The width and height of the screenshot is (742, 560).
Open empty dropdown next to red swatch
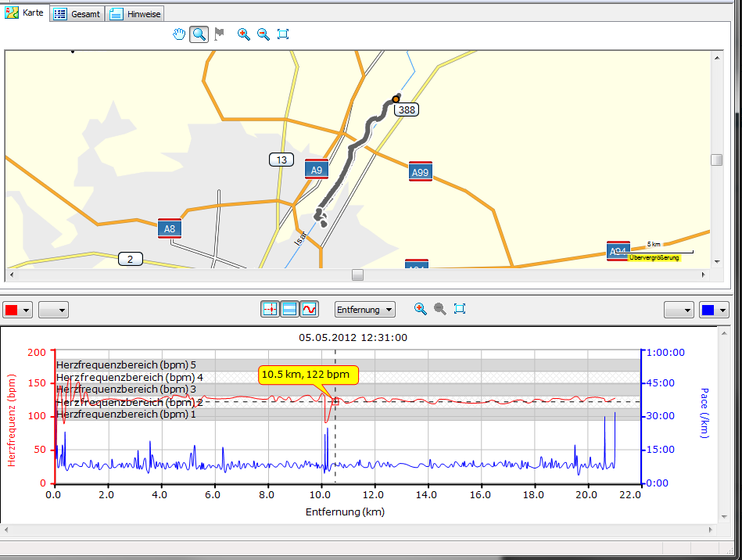tap(54, 310)
